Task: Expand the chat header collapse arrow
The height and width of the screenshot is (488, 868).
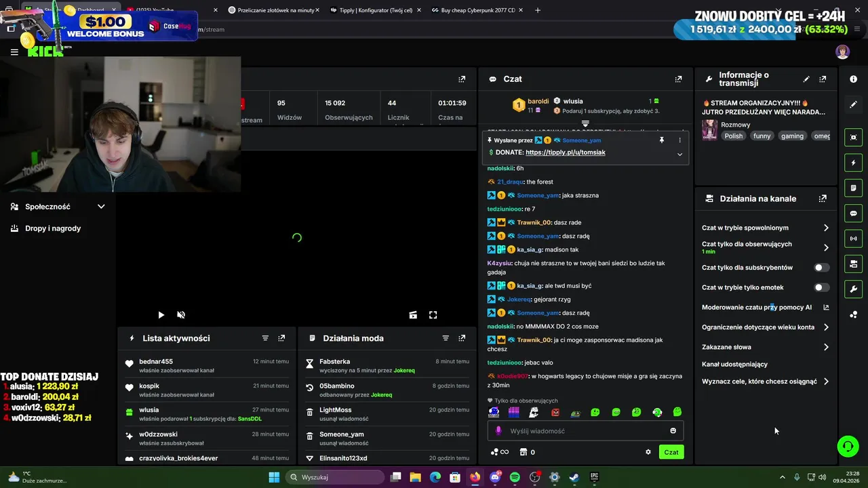Action: [585, 124]
